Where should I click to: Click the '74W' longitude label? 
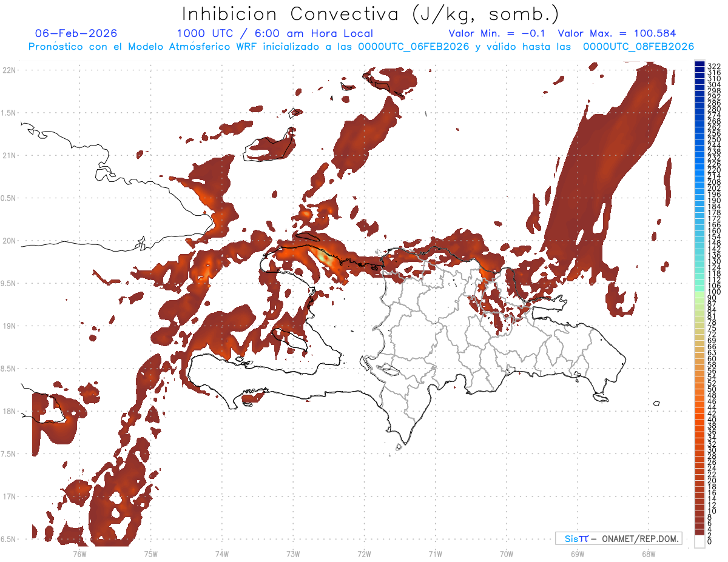click(x=221, y=554)
